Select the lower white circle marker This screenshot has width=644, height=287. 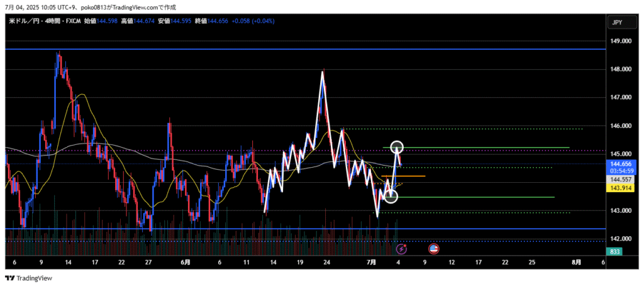click(x=391, y=197)
